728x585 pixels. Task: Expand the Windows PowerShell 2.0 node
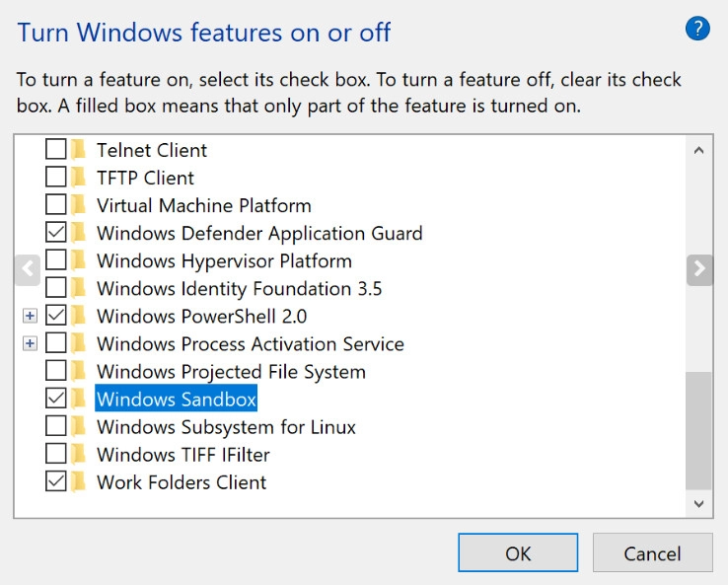pyautogui.click(x=30, y=316)
